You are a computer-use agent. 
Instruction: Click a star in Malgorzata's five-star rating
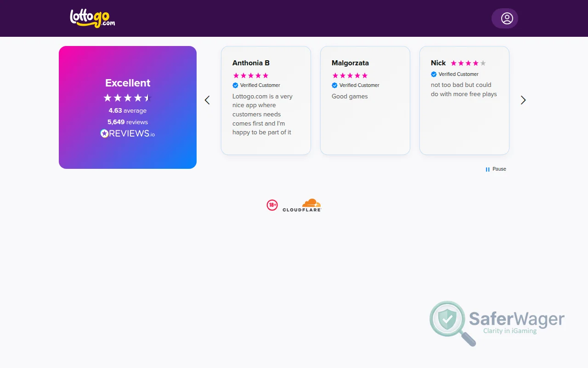point(350,75)
